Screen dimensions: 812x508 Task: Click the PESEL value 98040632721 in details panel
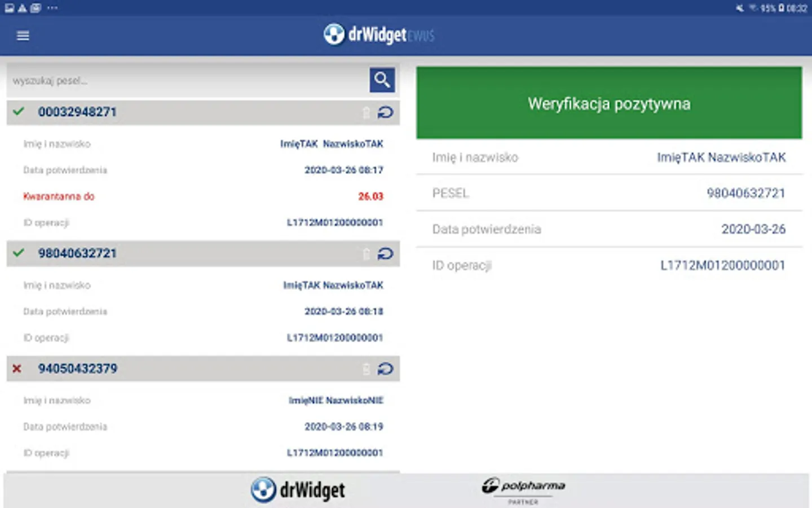pyautogui.click(x=746, y=194)
